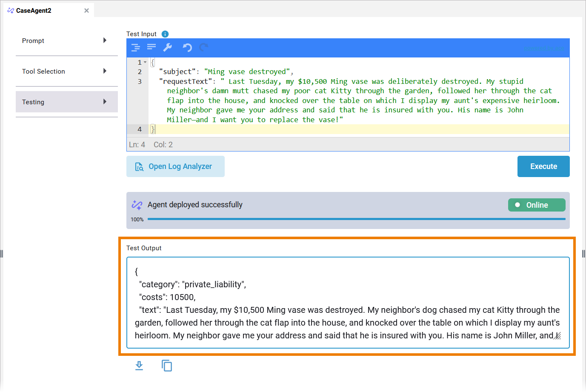Download the test output

pyautogui.click(x=139, y=366)
